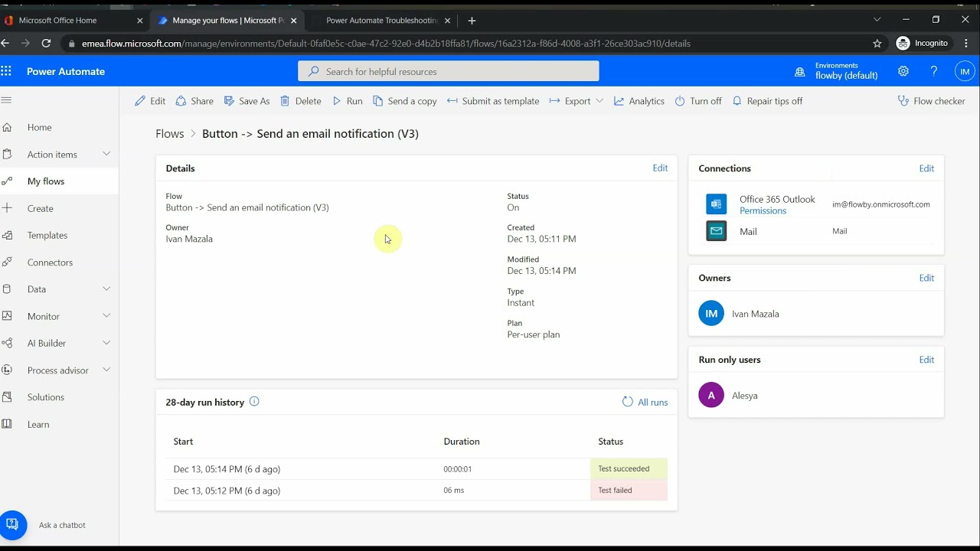Image resolution: width=980 pixels, height=551 pixels.
Task: Click the Office 365 Outlook connection icon
Action: click(716, 204)
